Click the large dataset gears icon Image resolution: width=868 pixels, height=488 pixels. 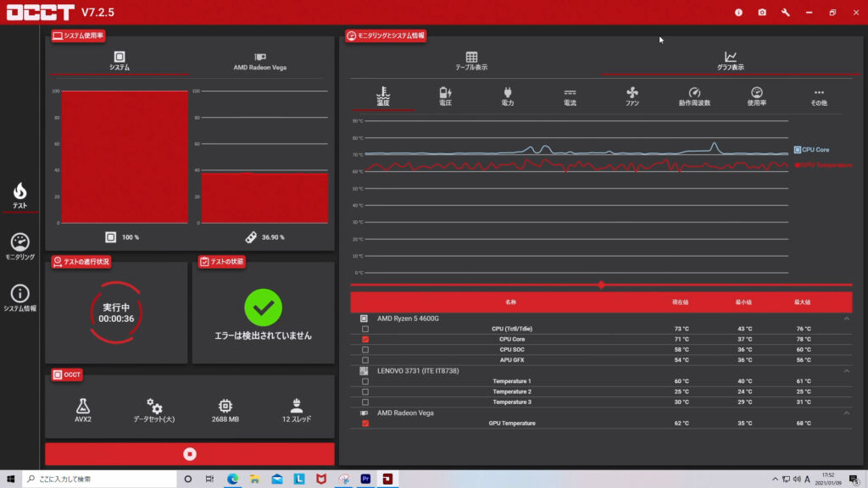coord(154,406)
